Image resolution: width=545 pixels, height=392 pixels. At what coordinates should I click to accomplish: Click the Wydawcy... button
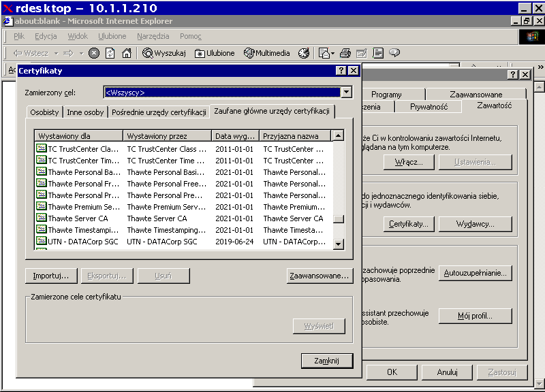(x=475, y=224)
